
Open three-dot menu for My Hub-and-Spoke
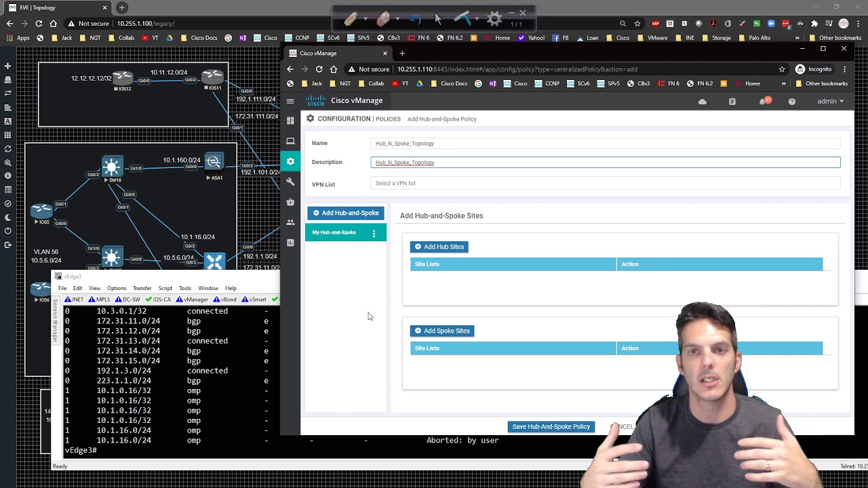click(x=374, y=233)
